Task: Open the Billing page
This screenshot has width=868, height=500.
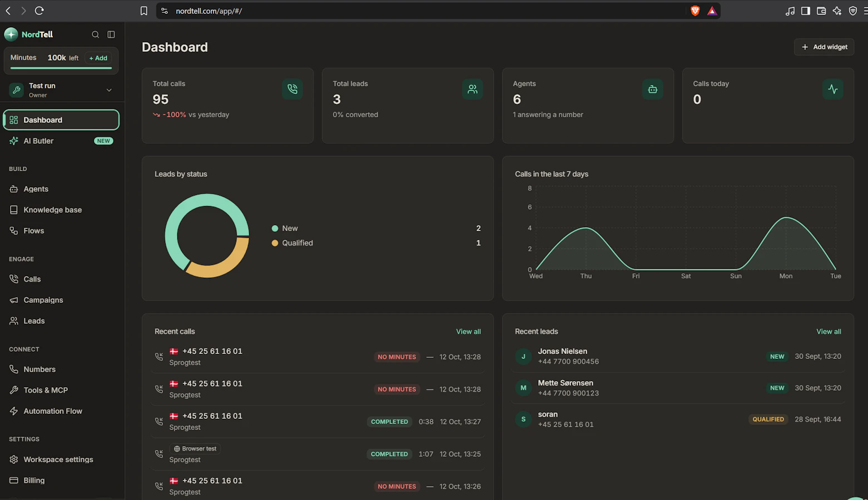Action: [61, 481]
